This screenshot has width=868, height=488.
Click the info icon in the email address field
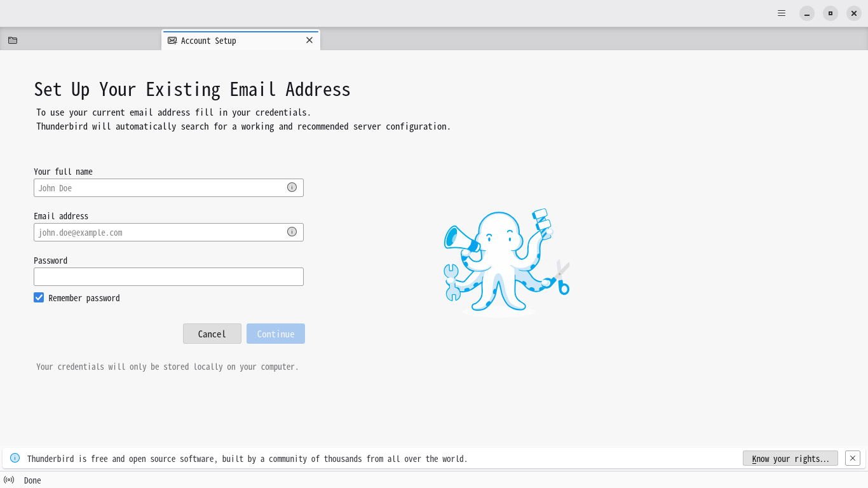(292, 232)
